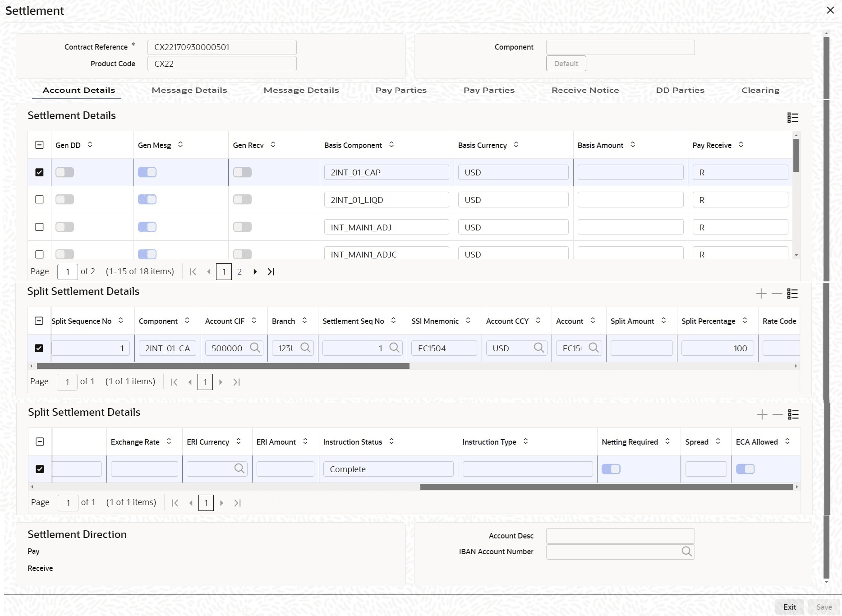The width and height of the screenshot is (842, 616).
Task: Uncheck the 2INT_01_CAP row checkbox
Action: pyautogui.click(x=40, y=172)
